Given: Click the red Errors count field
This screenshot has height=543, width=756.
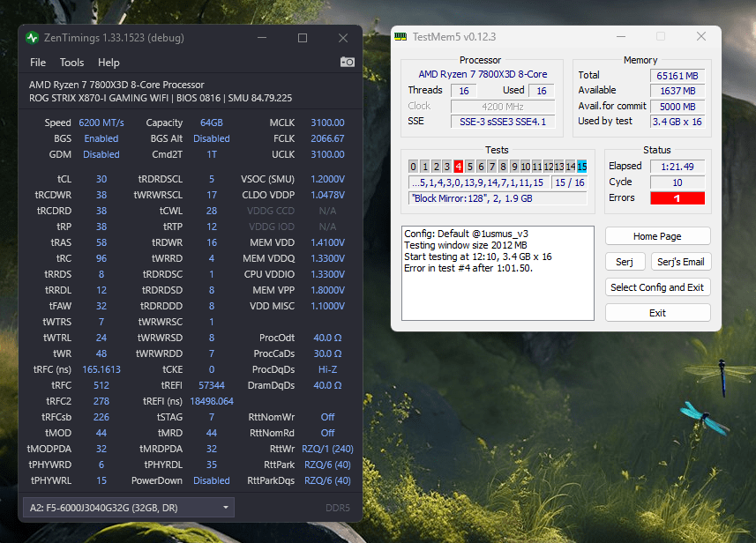Looking at the screenshot, I should point(677,198).
